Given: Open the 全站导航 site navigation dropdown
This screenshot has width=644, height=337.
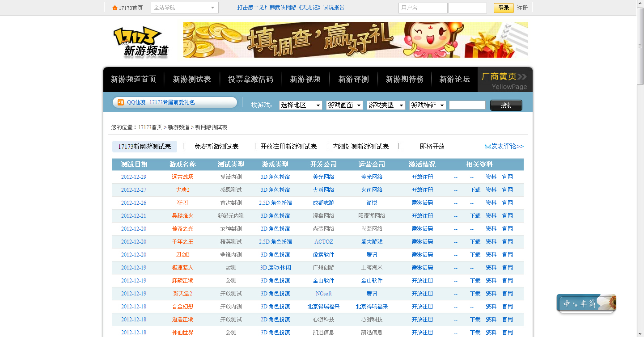Looking at the screenshot, I should point(184,8).
